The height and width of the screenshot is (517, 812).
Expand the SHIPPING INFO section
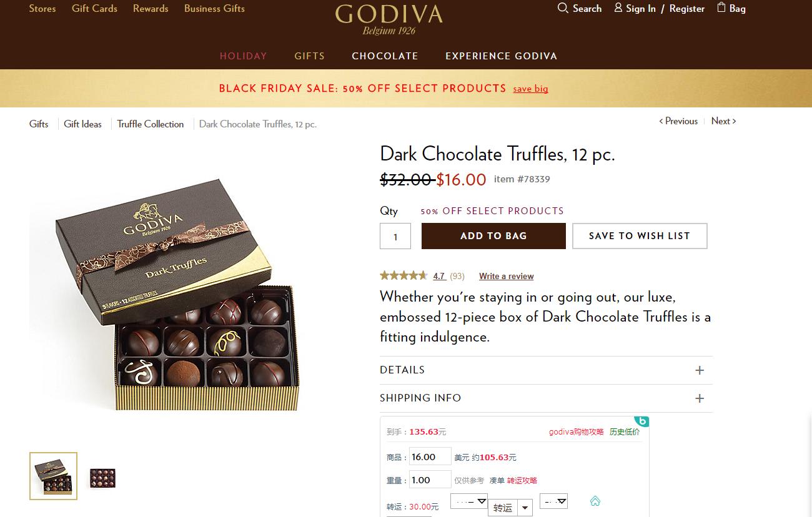(x=546, y=398)
